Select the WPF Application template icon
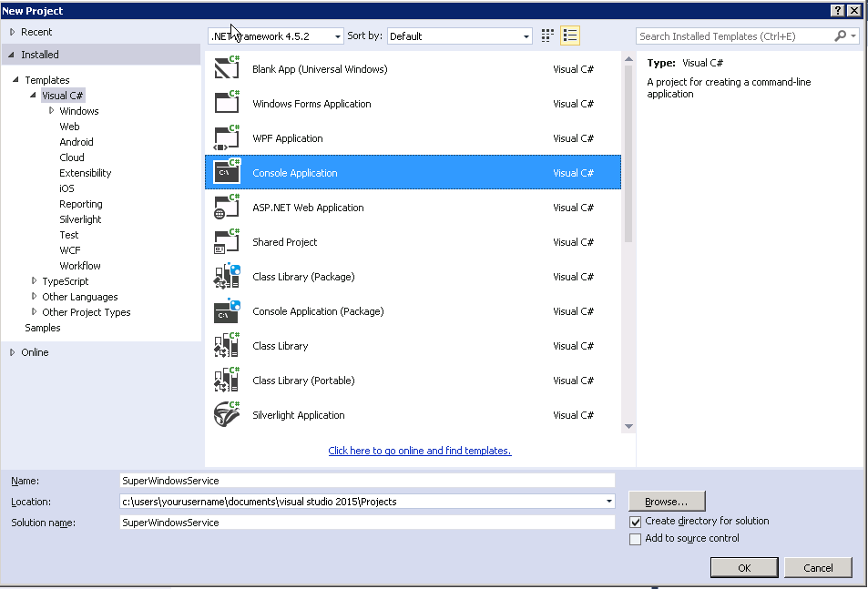868x589 pixels. pyautogui.click(x=227, y=137)
